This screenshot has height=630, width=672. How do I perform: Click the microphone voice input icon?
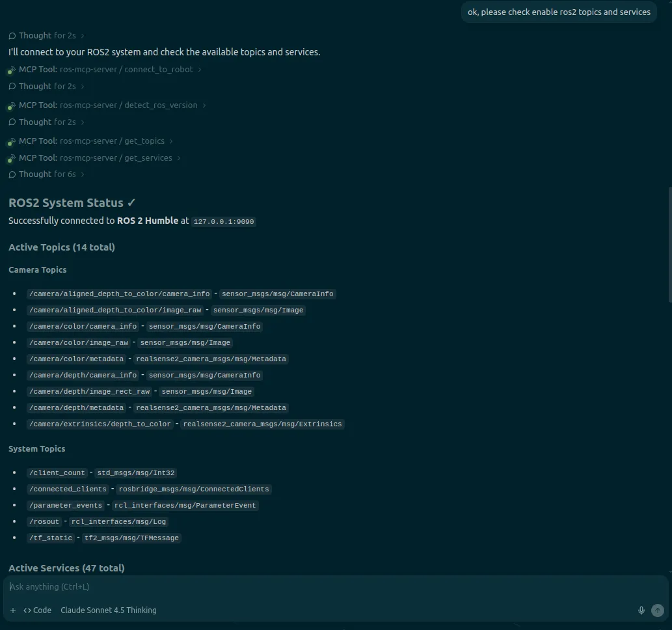641,610
